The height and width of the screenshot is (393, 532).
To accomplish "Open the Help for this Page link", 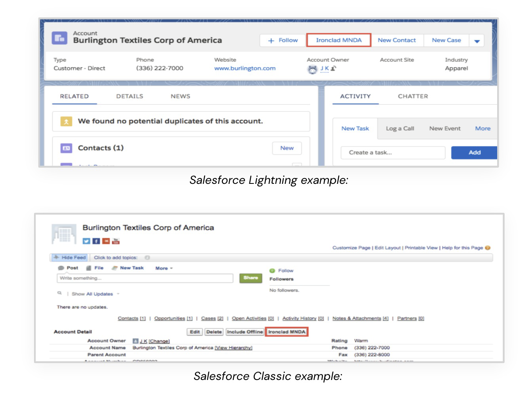I will coord(462,248).
